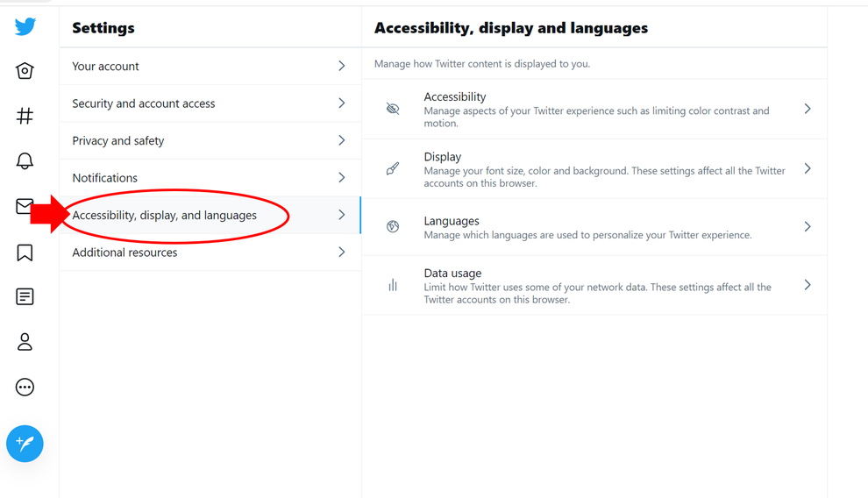The width and height of the screenshot is (868, 498).
Task: Open the Accessibility option
Action: [x=594, y=109]
